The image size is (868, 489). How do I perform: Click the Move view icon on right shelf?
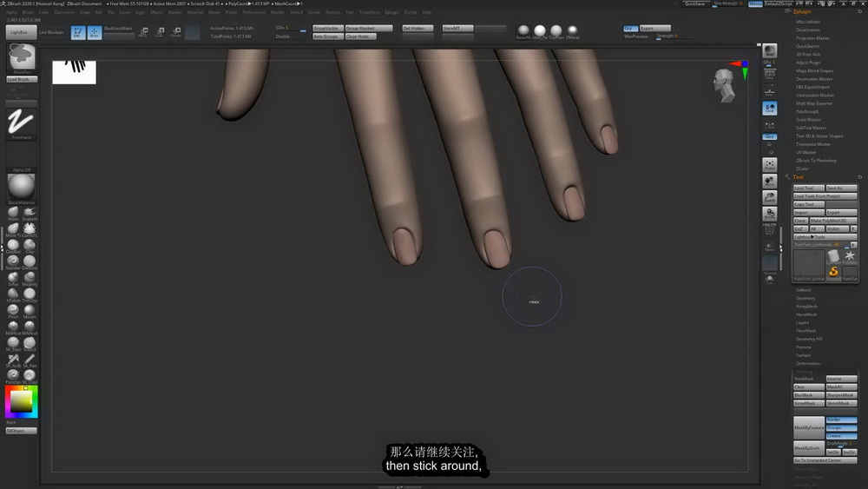click(769, 181)
